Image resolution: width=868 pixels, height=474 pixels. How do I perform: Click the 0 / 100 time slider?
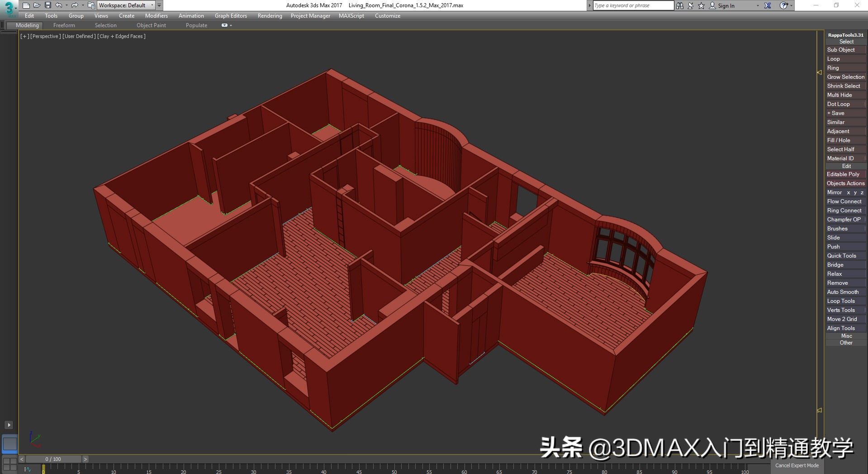click(53, 459)
